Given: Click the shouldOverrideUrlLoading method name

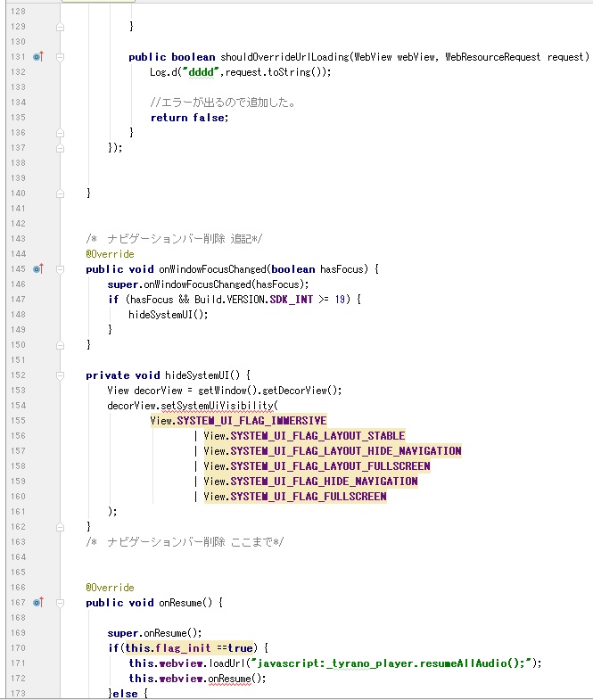Looking at the screenshot, I should coord(284,57).
